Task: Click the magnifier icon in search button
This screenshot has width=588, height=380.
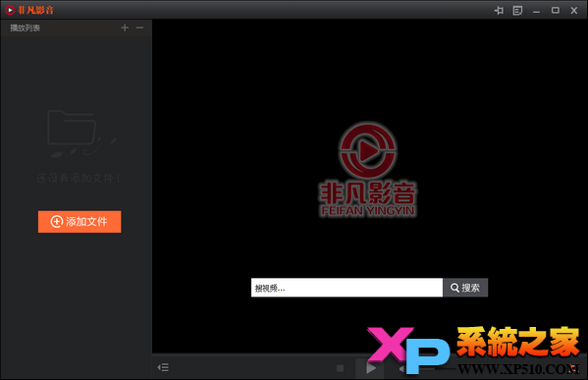Action: pyautogui.click(x=454, y=288)
